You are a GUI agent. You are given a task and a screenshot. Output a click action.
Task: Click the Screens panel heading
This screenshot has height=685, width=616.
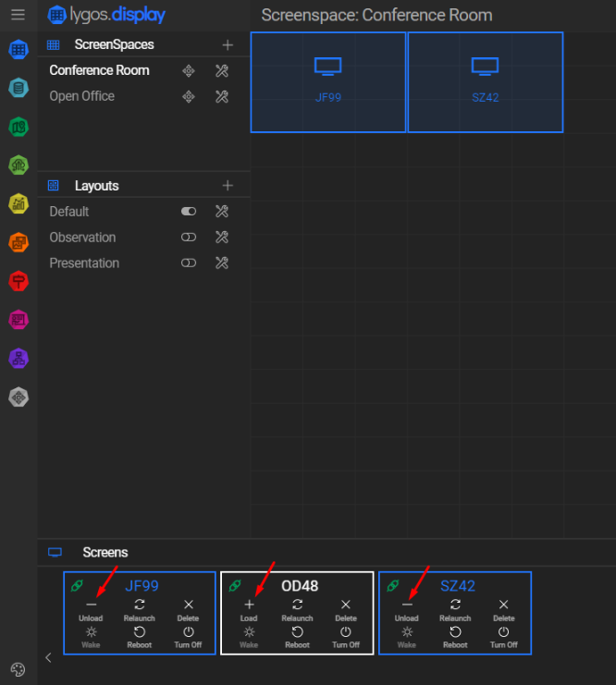click(x=105, y=552)
